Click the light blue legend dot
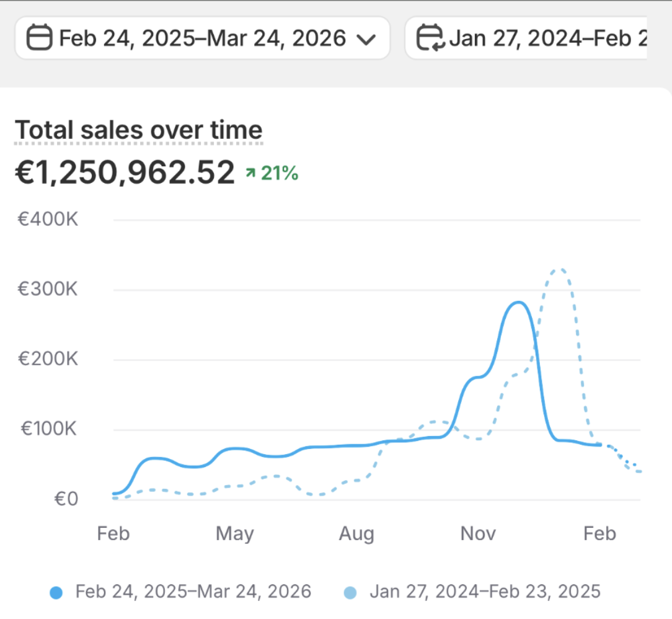Screen dimensions: 672x619 tap(350, 592)
